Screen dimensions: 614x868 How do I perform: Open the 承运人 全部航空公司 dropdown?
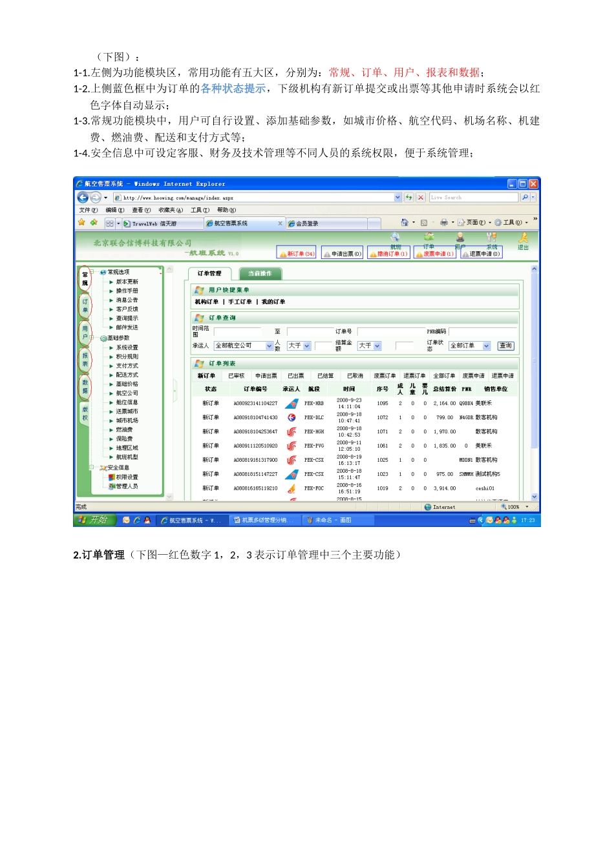(244, 346)
